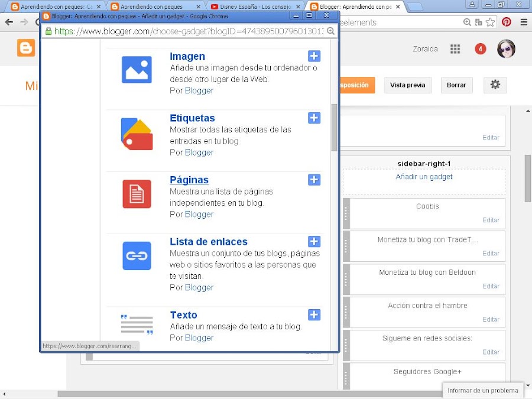Click Blogger author link under Imagen
Screen dimensions: 532x399
(x=199, y=90)
